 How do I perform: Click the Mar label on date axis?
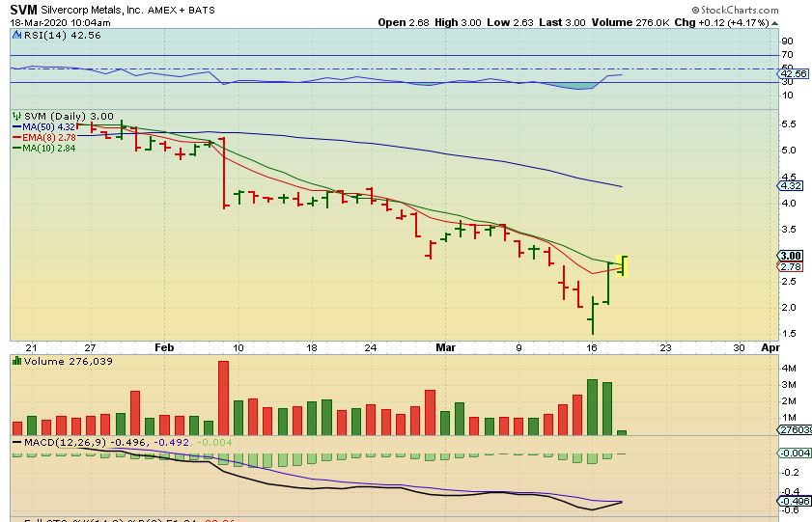pyautogui.click(x=445, y=347)
